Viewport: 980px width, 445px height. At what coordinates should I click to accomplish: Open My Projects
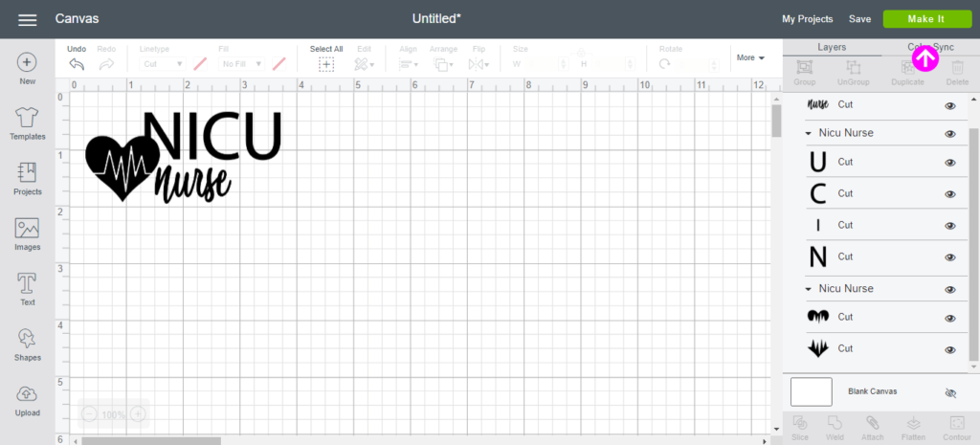(x=807, y=19)
